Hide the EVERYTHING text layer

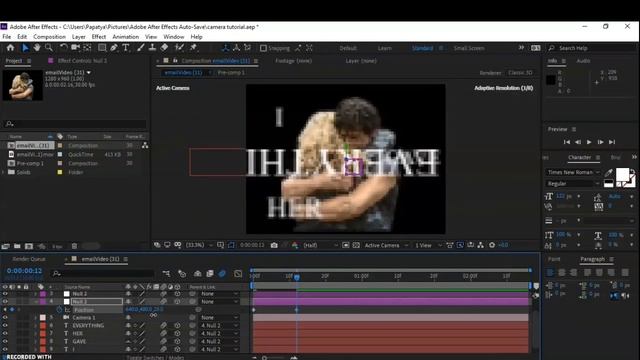[5, 326]
